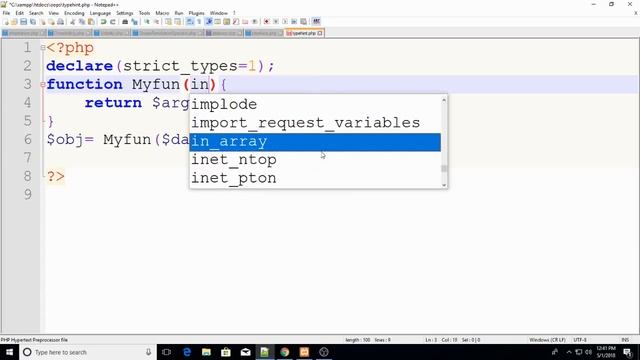Image resolution: width=640 pixels, height=360 pixels.
Task: Select the typehint.php tab
Action: coord(304,33)
